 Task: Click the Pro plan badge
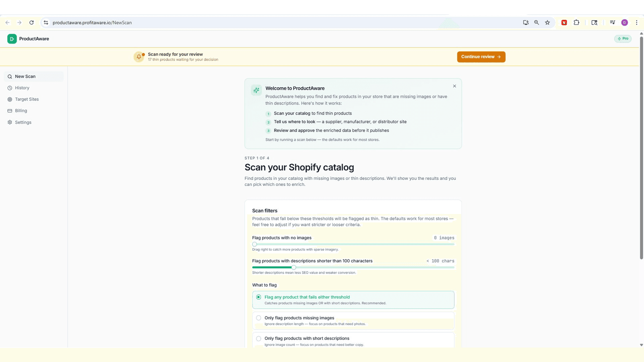(x=623, y=39)
